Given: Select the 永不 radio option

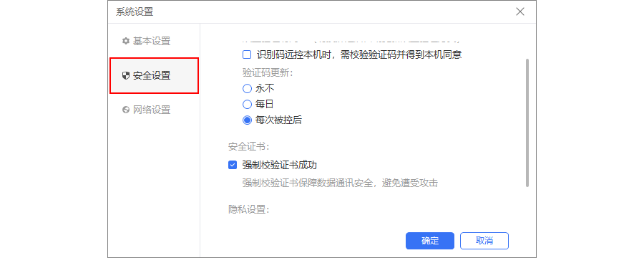Looking at the screenshot, I should (x=247, y=88).
